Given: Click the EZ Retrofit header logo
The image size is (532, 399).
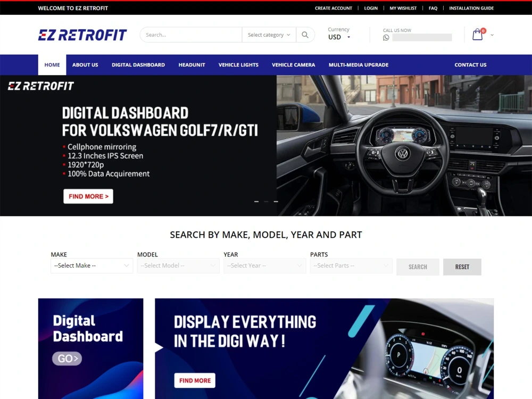Looking at the screenshot, I should [82, 35].
